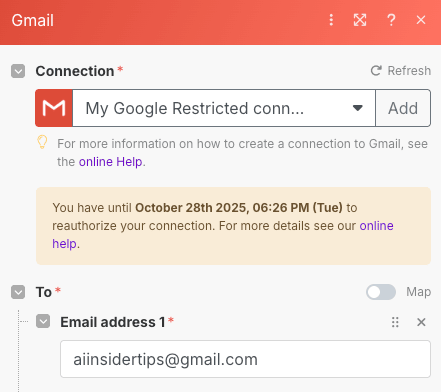
Task: Click the Add connection button
Action: (x=403, y=108)
